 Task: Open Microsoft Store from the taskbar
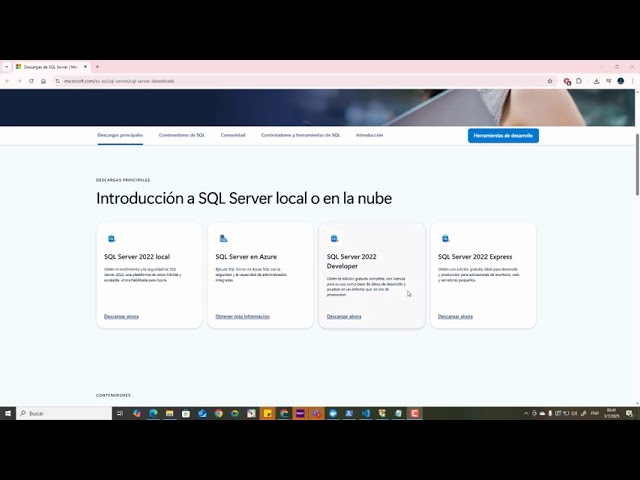(186, 413)
